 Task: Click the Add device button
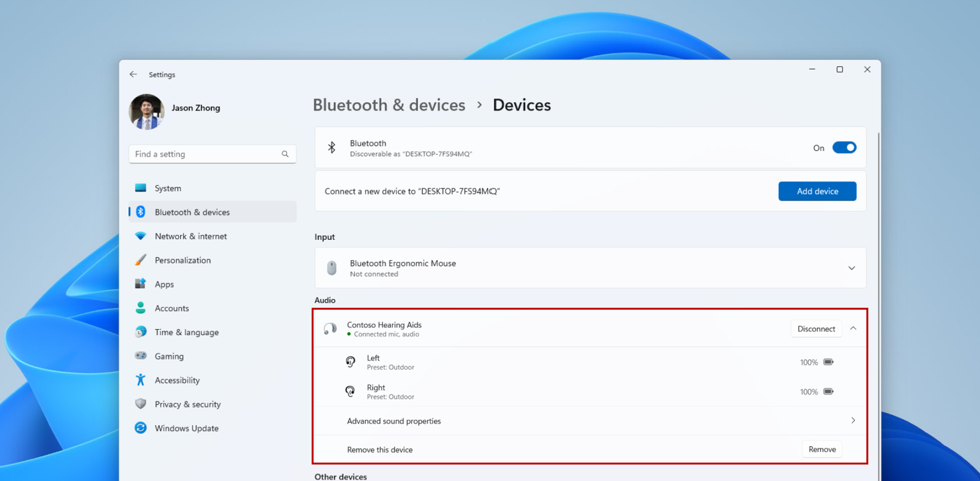pyautogui.click(x=817, y=191)
